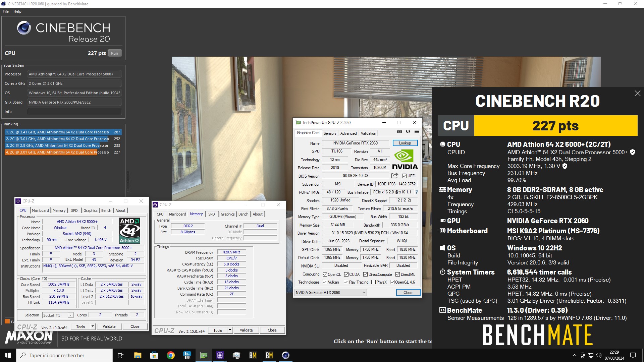Open the GPU selector dropdown NVIDIA GeForce RTX 2060
This screenshot has width=644, height=362.
pyautogui.click(x=330, y=293)
